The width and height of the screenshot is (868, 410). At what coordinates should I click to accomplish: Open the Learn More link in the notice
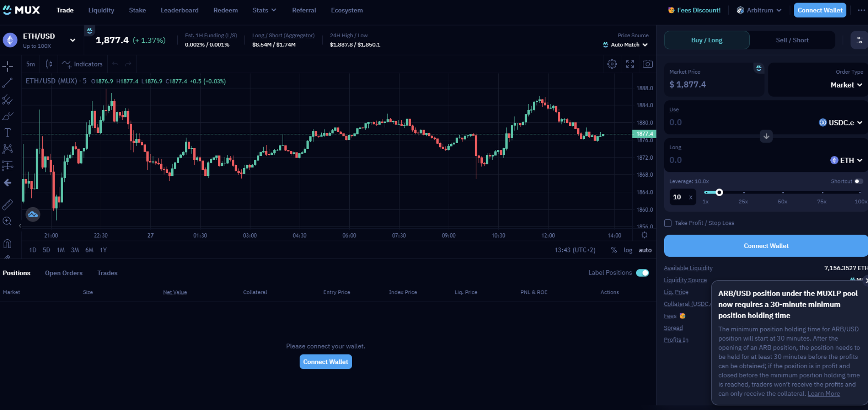[x=823, y=393]
